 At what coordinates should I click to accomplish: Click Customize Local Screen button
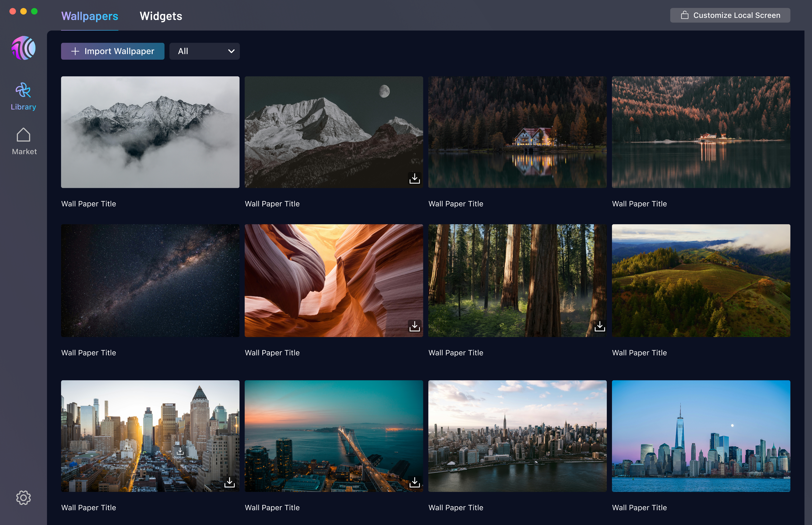730,15
